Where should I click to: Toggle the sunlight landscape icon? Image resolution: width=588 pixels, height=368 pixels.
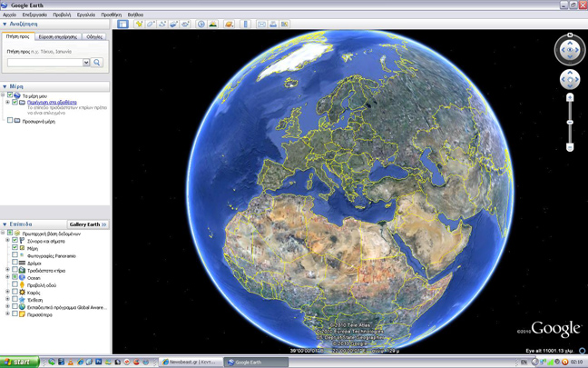coord(212,25)
